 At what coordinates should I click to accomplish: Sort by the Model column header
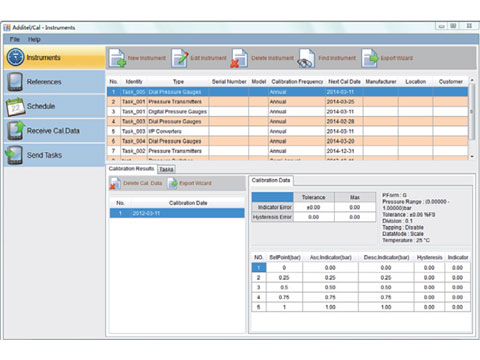pyautogui.click(x=259, y=82)
